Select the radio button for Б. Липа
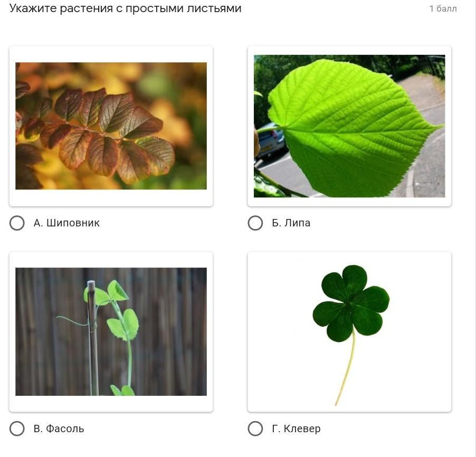This screenshot has height=457, width=476. point(255,223)
